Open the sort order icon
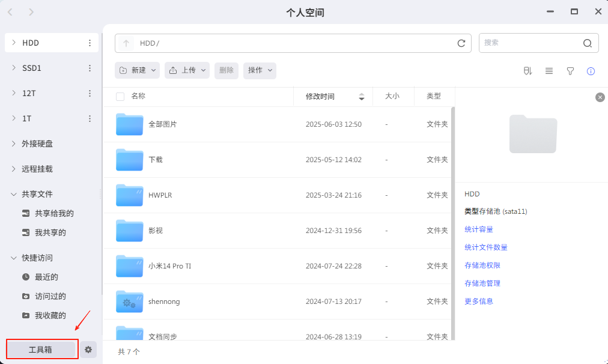608x364 pixels. click(527, 71)
